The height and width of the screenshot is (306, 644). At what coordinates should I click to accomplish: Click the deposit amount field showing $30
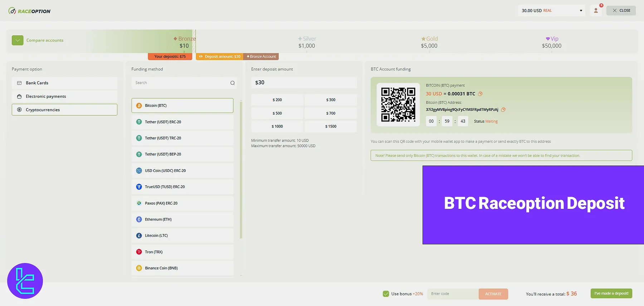point(304,82)
